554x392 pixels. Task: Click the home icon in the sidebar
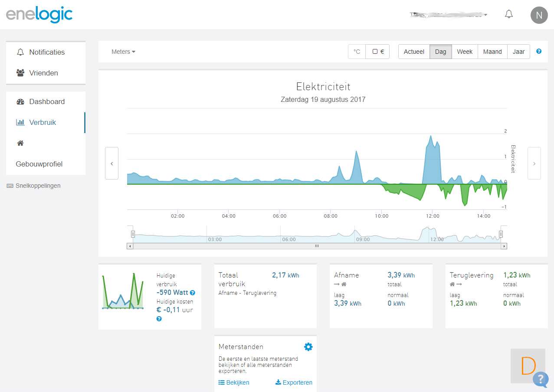(20, 143)
